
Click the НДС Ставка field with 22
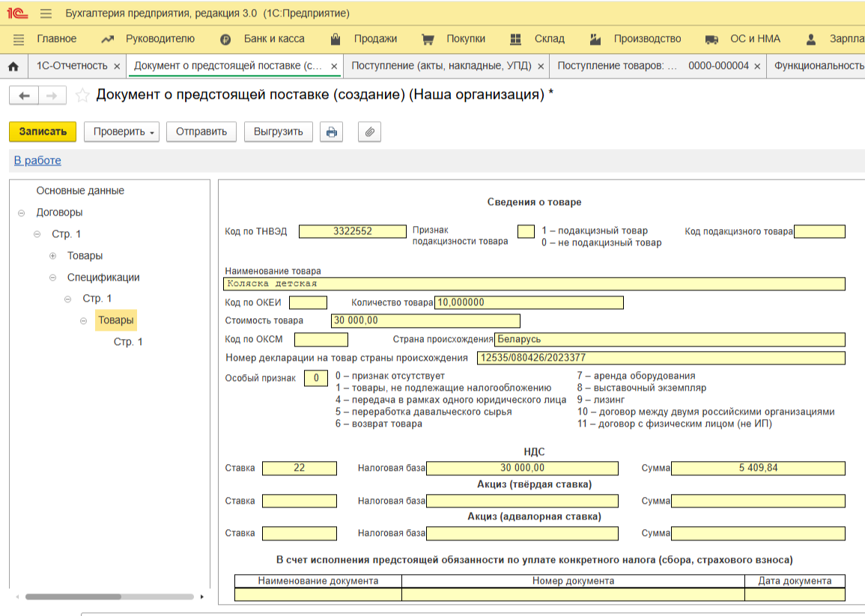[x=299, y=469]
